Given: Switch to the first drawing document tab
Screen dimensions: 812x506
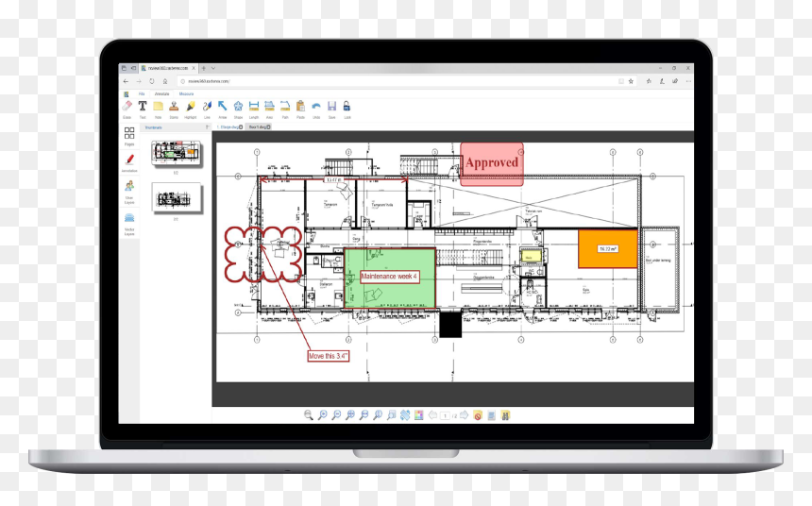Looking at the screenshot, I should pos(229,126).
